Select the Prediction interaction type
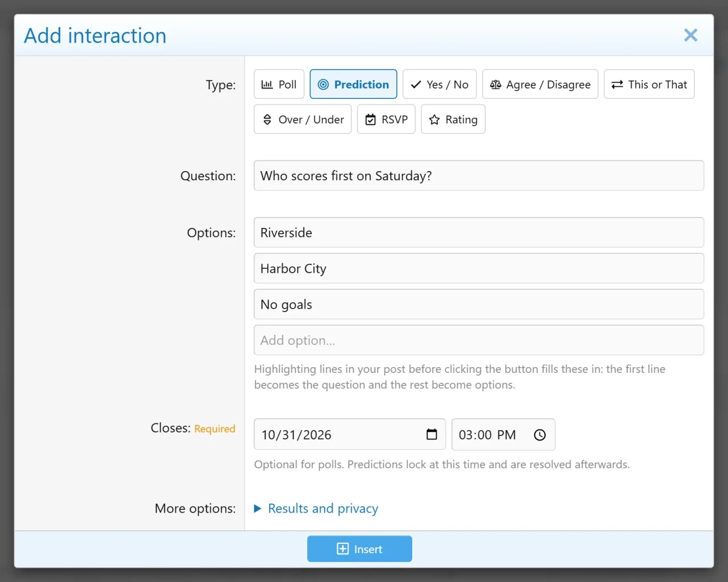The image size is (728, 582). [x=353, y=84]
